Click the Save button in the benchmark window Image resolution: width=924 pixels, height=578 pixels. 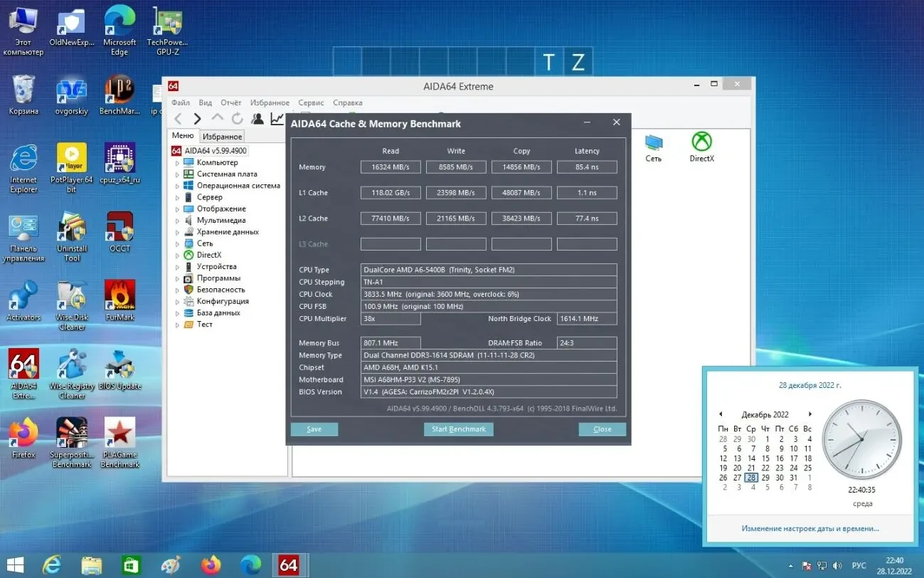click(314, 429)
